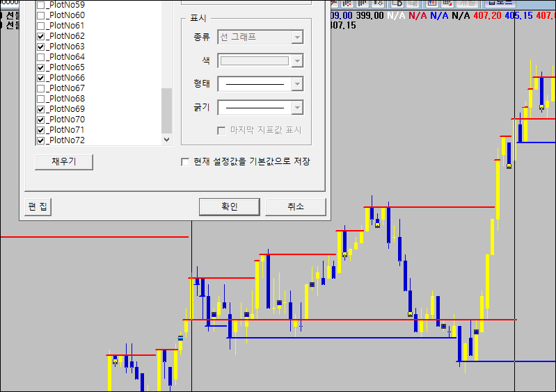Toggle the 마지막 지표값 표시 checkbox
The image size is (556, 392).
click(221, 130)
